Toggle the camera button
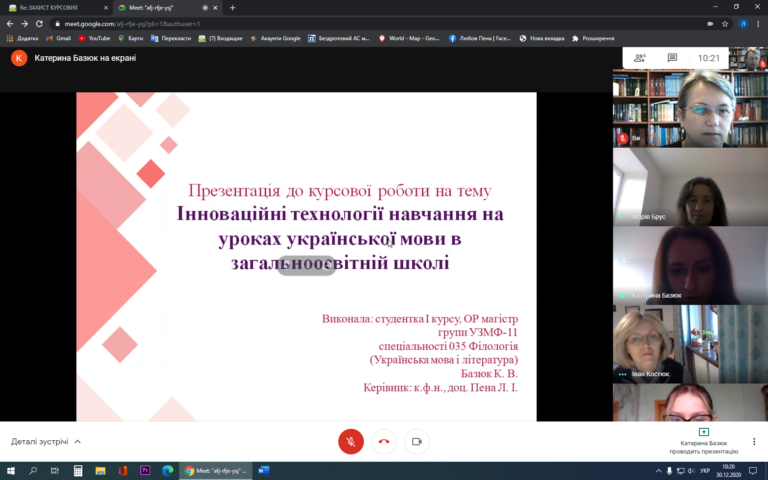This screenshot has width=768, height=480. click(x=417, y=441)
